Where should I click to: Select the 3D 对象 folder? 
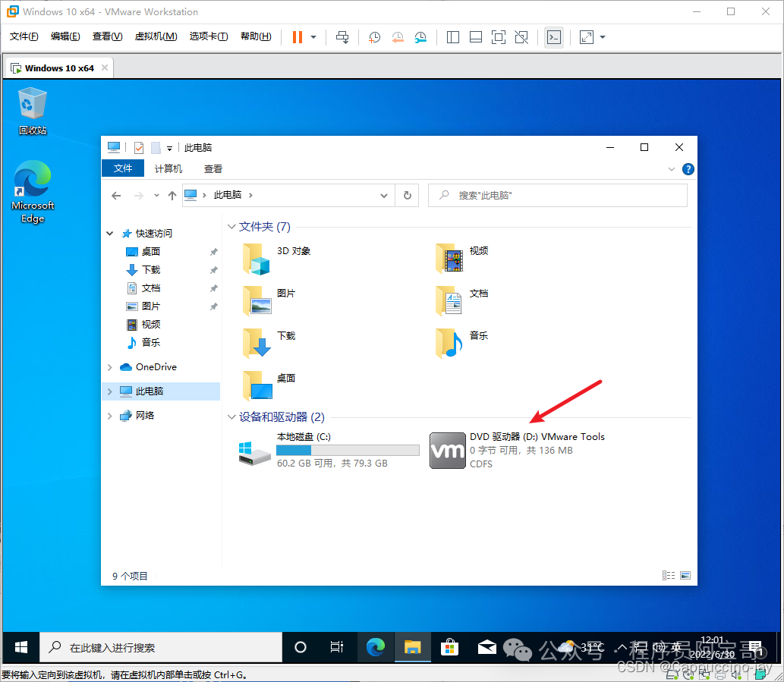point(277,259)
